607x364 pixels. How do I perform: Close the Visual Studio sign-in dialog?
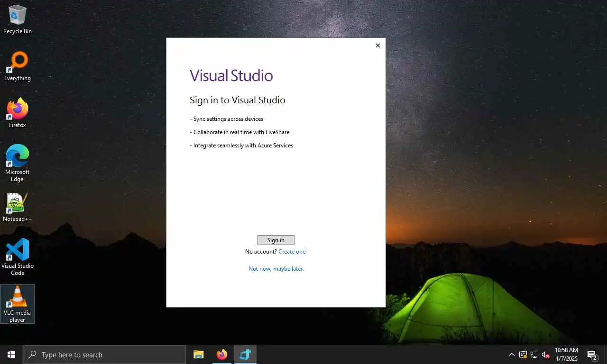(377, 45)
